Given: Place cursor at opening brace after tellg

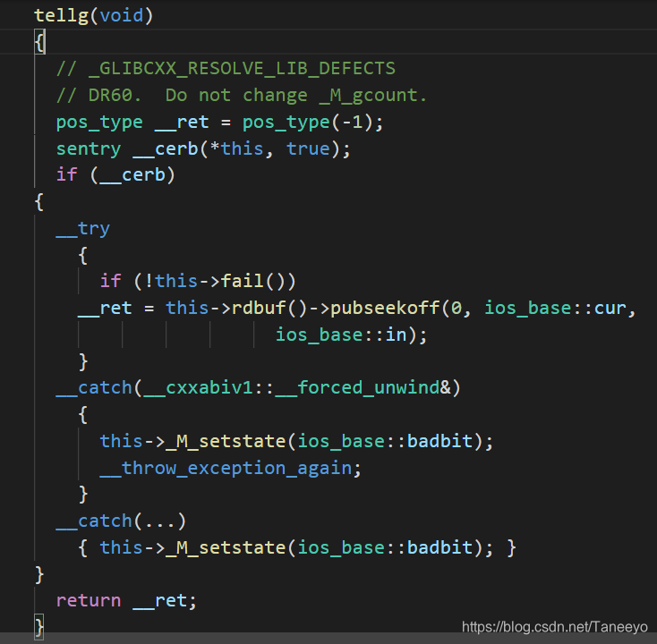Looking at the screenshot, I should coord(39,42).
